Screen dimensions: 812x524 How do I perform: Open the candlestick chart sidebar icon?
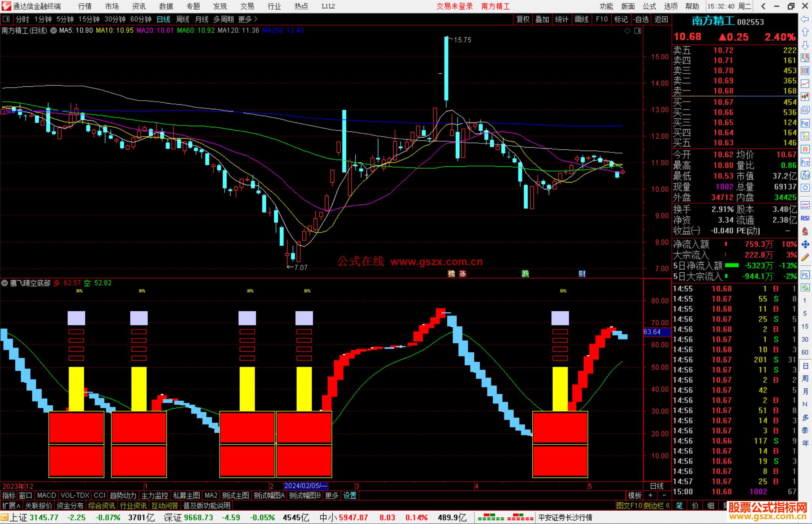805,97
